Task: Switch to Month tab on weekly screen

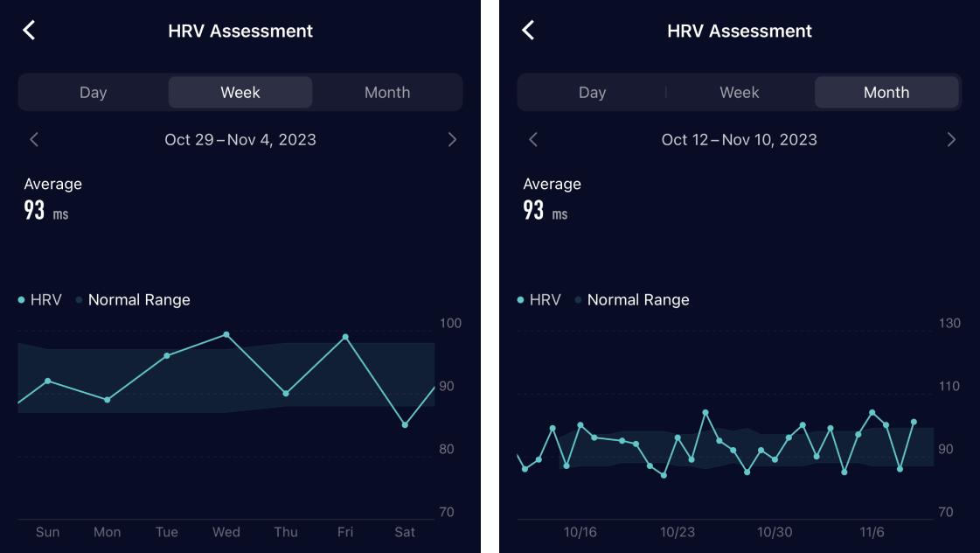Action: coord(387,92)
